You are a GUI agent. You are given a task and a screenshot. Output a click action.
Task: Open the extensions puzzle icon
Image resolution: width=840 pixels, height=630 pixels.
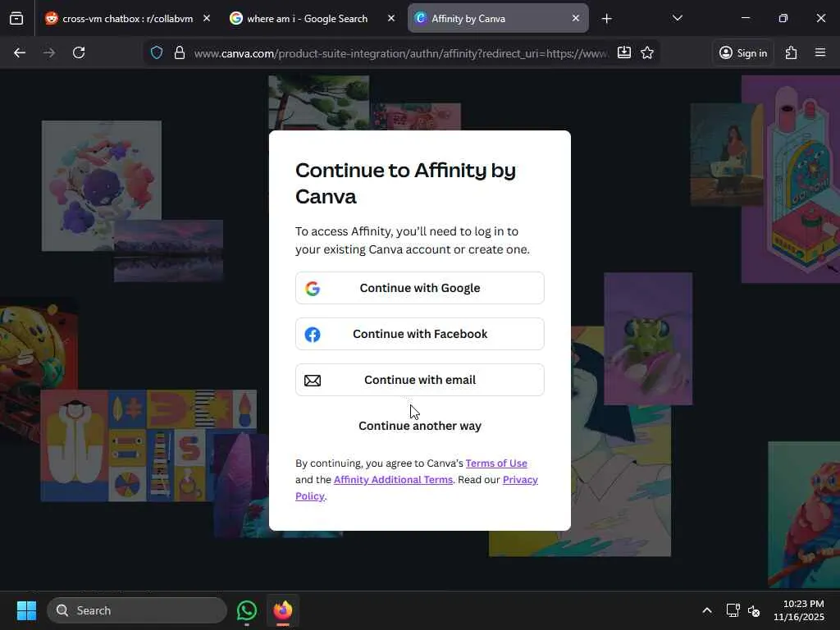coord(792,52)
